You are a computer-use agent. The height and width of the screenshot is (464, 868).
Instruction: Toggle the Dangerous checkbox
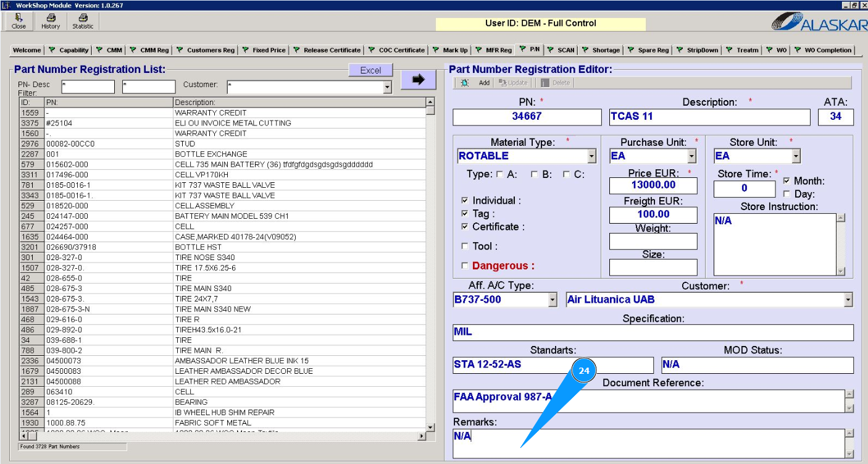(465, 266)
